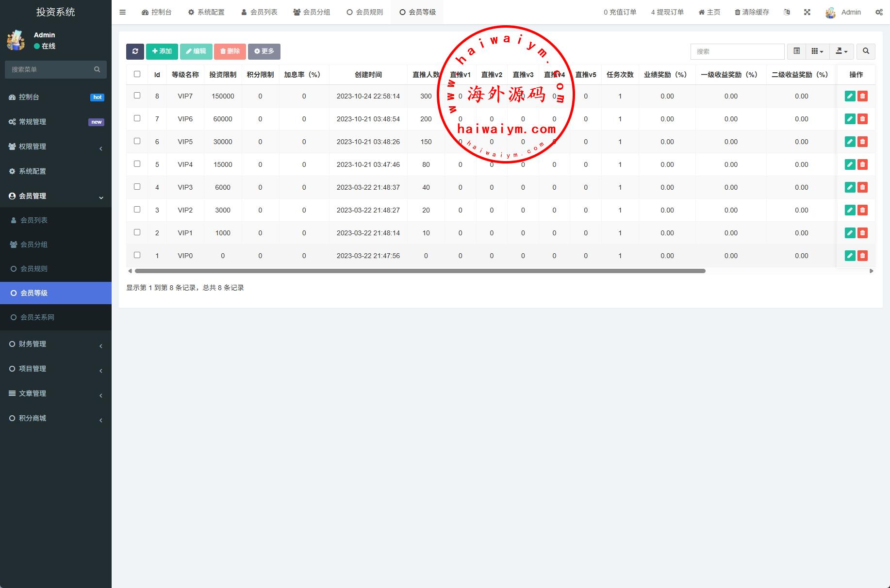Tick the checkbox for VIP5 row
Screen dimensions: 890x588
pyautogui.click(x=137, y=141)
